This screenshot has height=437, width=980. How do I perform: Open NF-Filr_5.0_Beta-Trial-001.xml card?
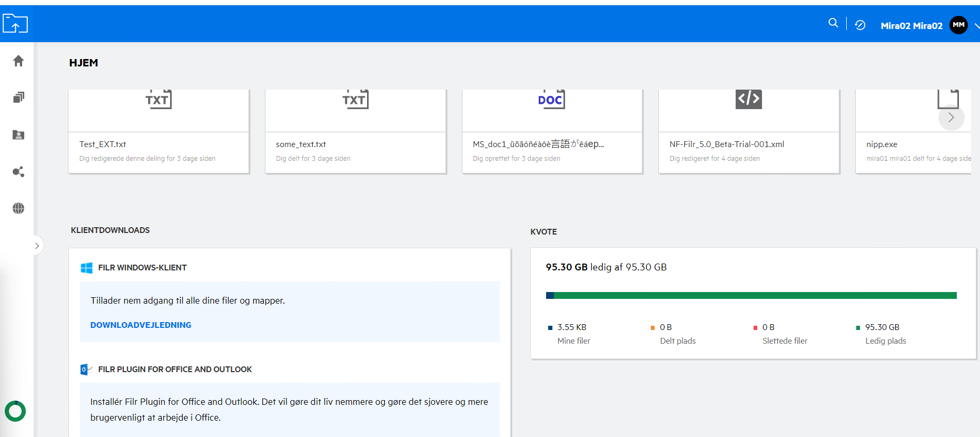pyautogui.click(x=748, y=132)
